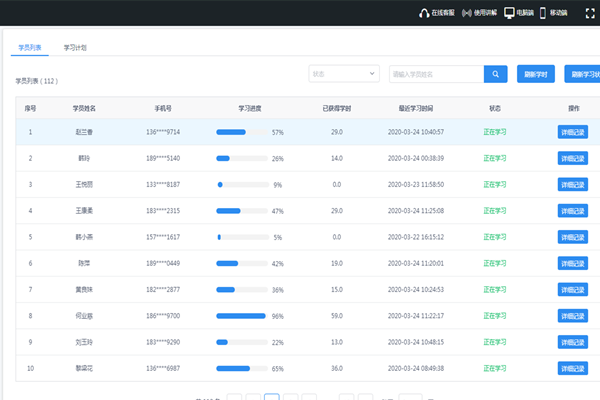Click the 使用讲解 broadcast icon
600x400 pixels.
pos(465,13)
